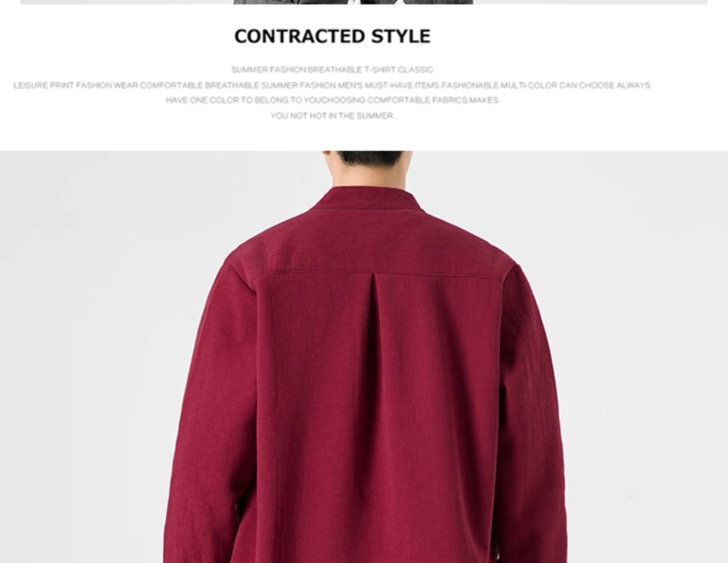Screen dimensions: 728x563
Task: Click the line starting with LEISURE PRINT FASHION WEAR
Action: (331, 86)
